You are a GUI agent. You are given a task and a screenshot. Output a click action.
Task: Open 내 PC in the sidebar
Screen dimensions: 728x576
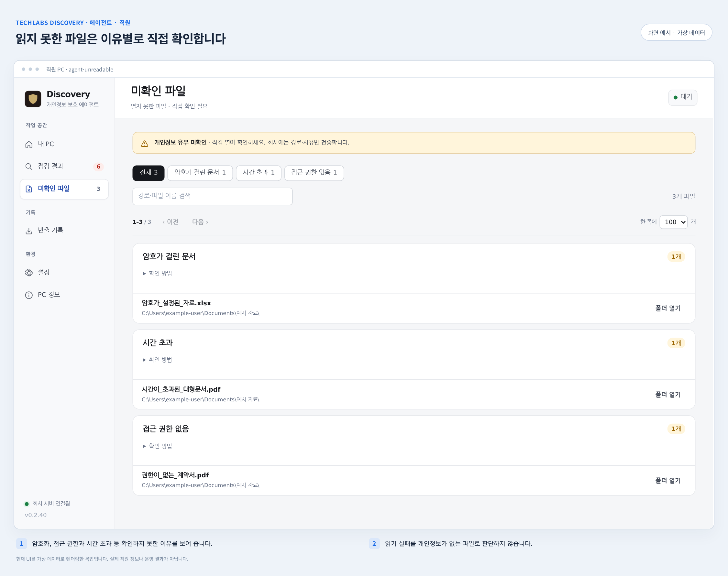click(x=64, y=144)
